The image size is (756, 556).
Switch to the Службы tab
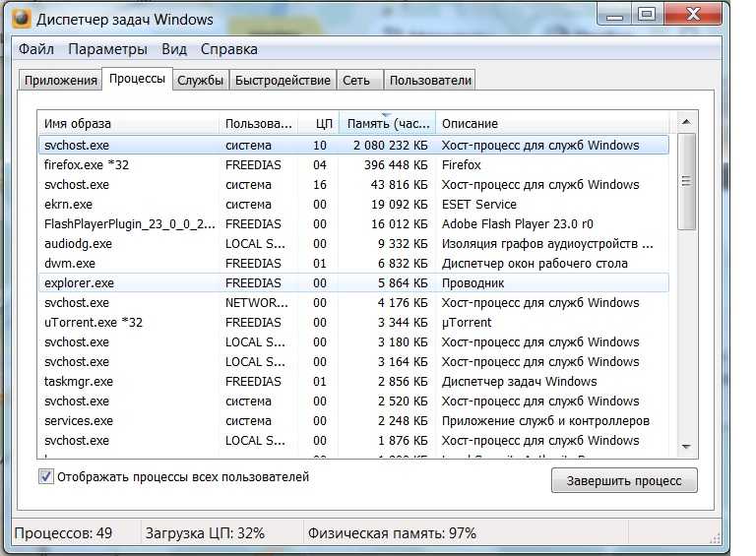pos(200,80)
